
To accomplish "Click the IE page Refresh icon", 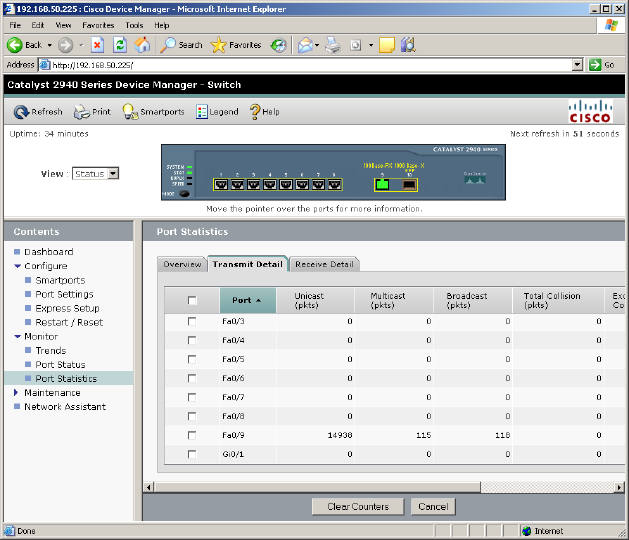I will pyautogui.click(x=120, y=45).
